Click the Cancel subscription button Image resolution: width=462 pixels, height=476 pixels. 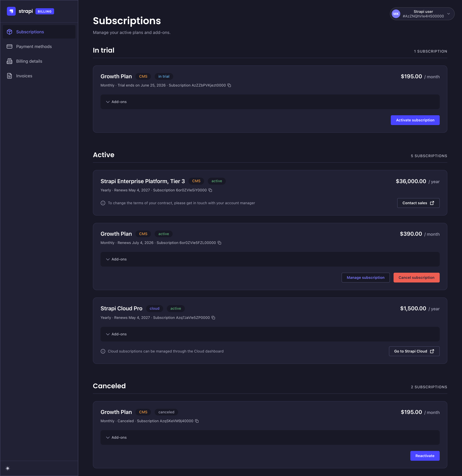[416, 278]
